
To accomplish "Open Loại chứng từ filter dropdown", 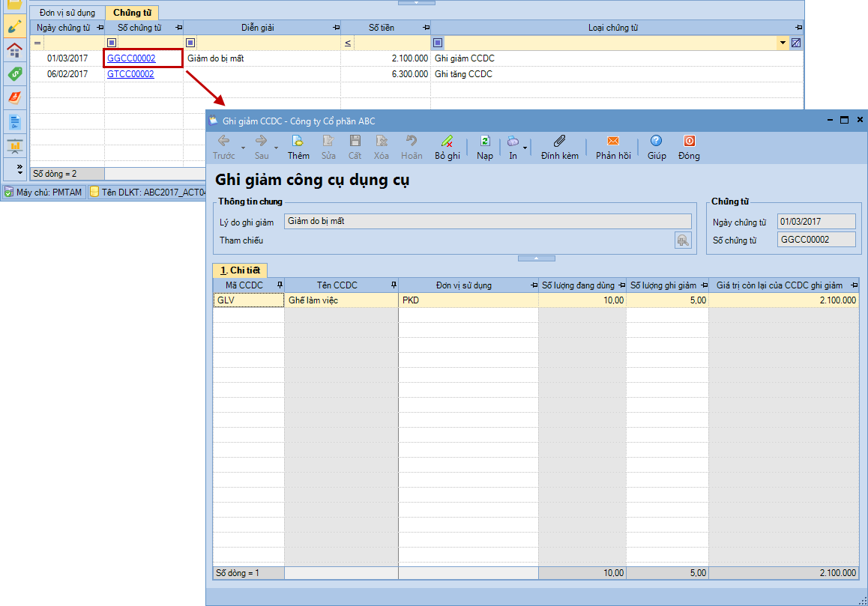I will click(x=783, y=43).
